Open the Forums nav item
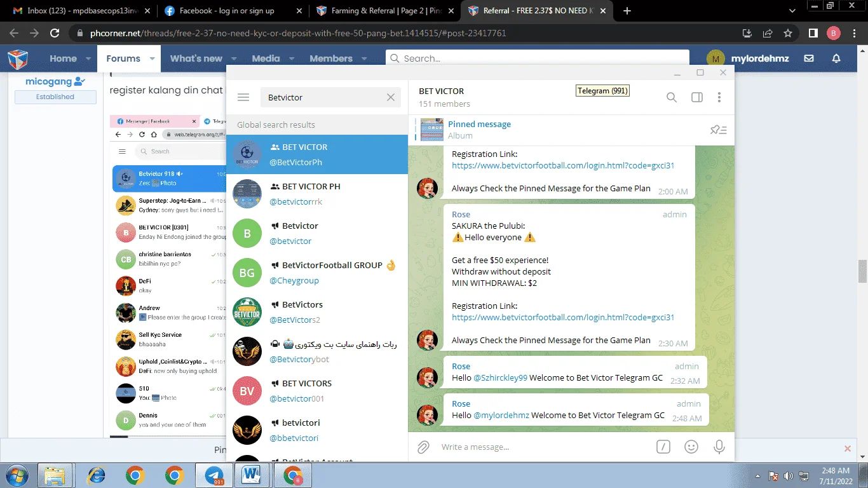Screen dimensions: 868x488 123,58
